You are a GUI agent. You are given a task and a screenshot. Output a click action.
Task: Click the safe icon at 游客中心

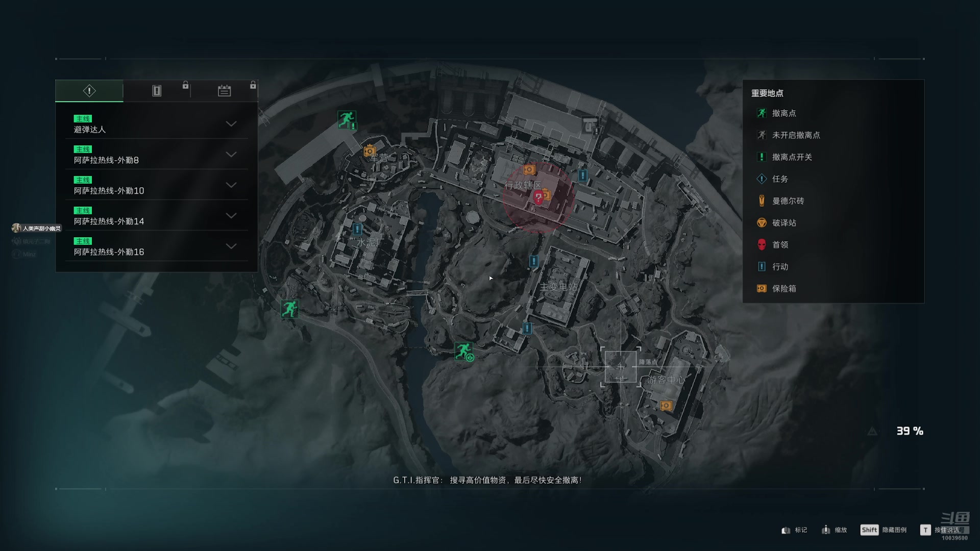666,406
